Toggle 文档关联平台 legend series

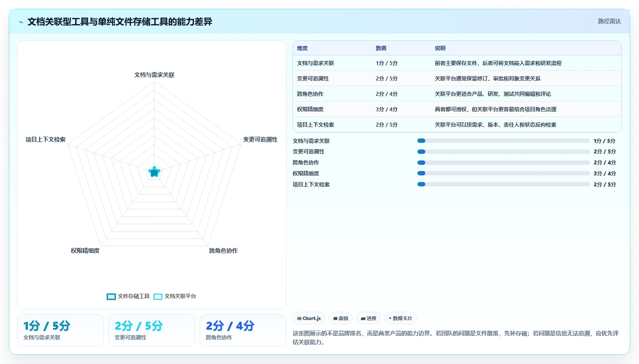(175, 296)
